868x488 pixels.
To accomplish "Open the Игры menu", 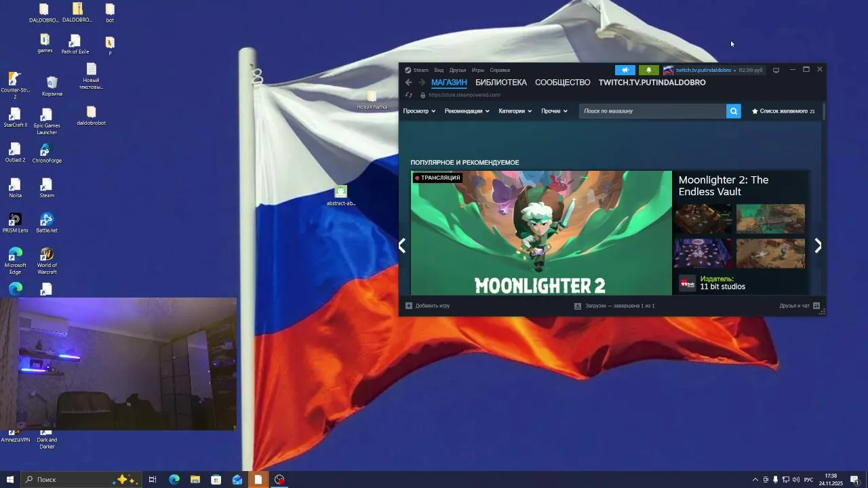I will coord(478,70).
